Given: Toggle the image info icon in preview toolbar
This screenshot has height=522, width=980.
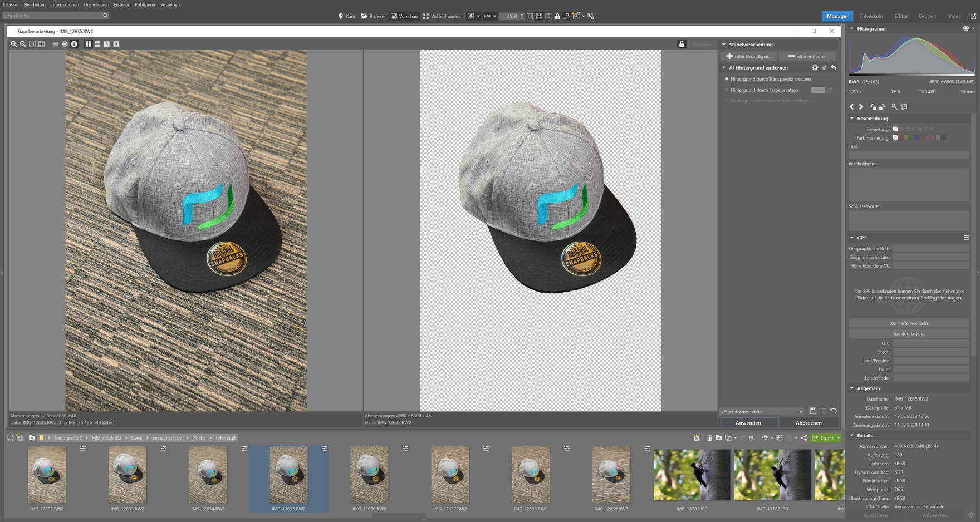Looking at the screenshot, I should [x=74, y=44].
